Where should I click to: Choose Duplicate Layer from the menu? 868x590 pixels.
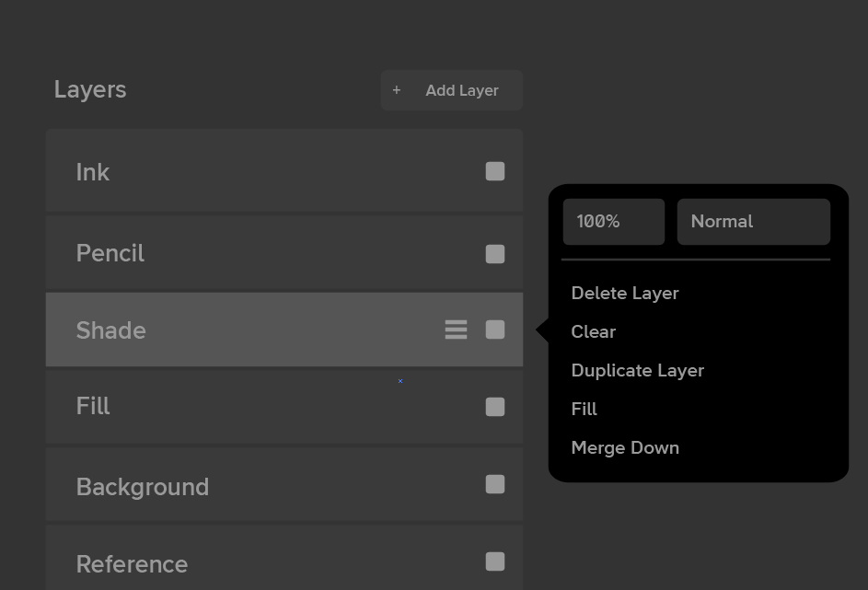pos(638,371)
